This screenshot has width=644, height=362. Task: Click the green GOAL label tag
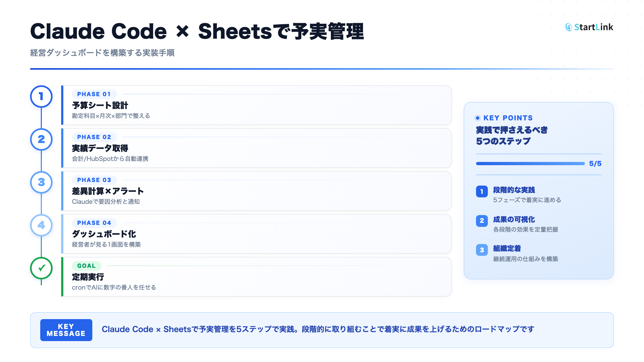(86, 266)
